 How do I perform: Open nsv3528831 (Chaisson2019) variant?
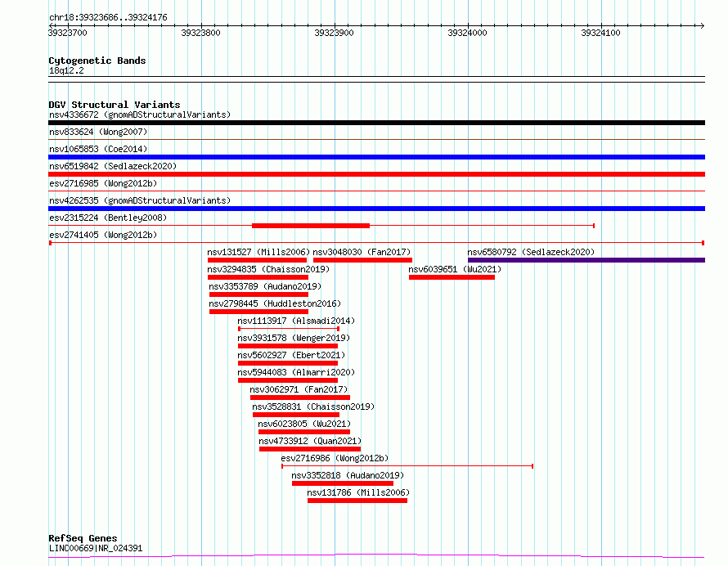coord(313,407)
